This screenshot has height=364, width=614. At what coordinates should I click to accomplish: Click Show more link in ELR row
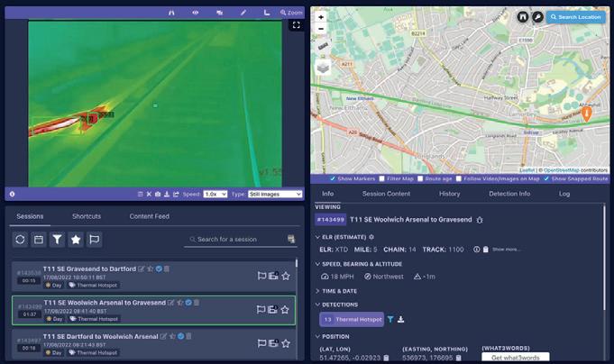pos(507,250)
